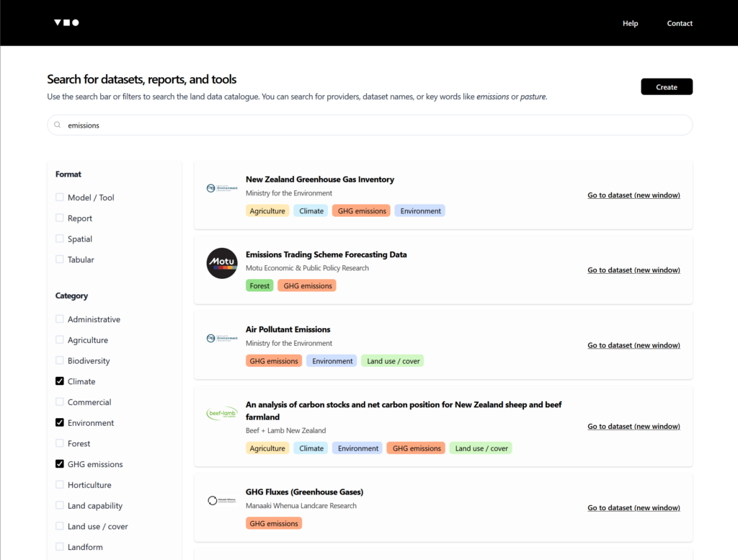The height and width of the screenshot is (560, 738).
Task: Go to the Contact page
Action: click(x=679, y=23)
